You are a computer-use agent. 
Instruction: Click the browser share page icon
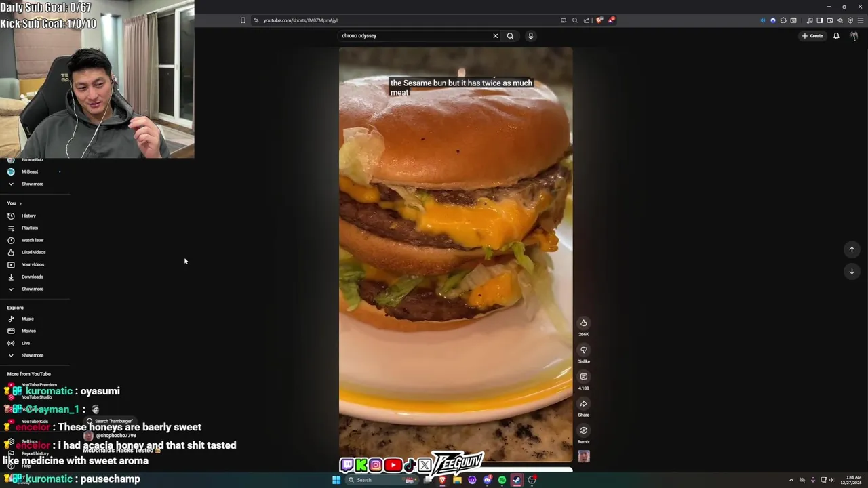(x=587, y=20)
